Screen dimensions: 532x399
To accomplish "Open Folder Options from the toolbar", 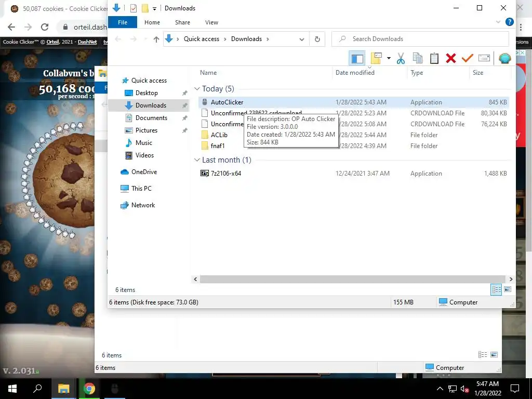I will [376, 58].
